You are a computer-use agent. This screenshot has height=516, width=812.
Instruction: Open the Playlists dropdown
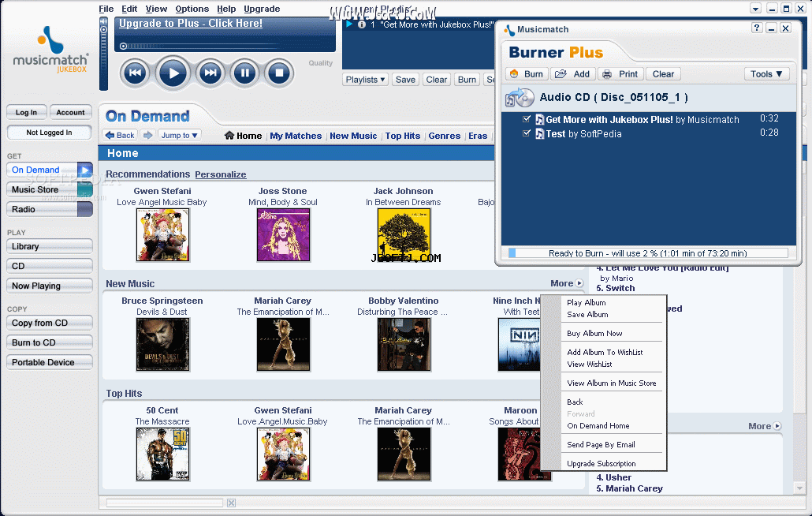pyautogui.click(x=365, y=80)
